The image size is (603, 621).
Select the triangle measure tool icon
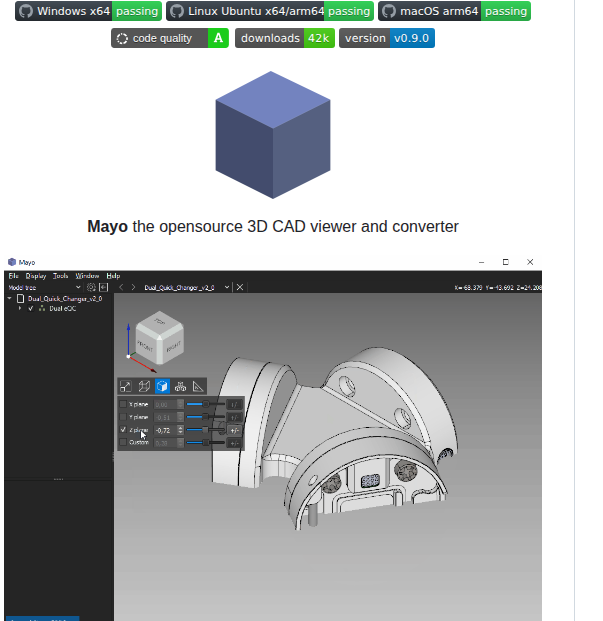coord(198,386)
